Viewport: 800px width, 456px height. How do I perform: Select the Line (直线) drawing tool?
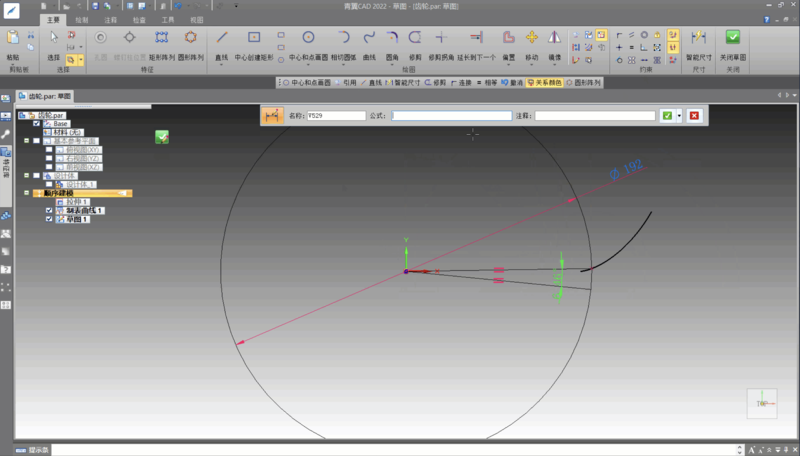[222, 38]
